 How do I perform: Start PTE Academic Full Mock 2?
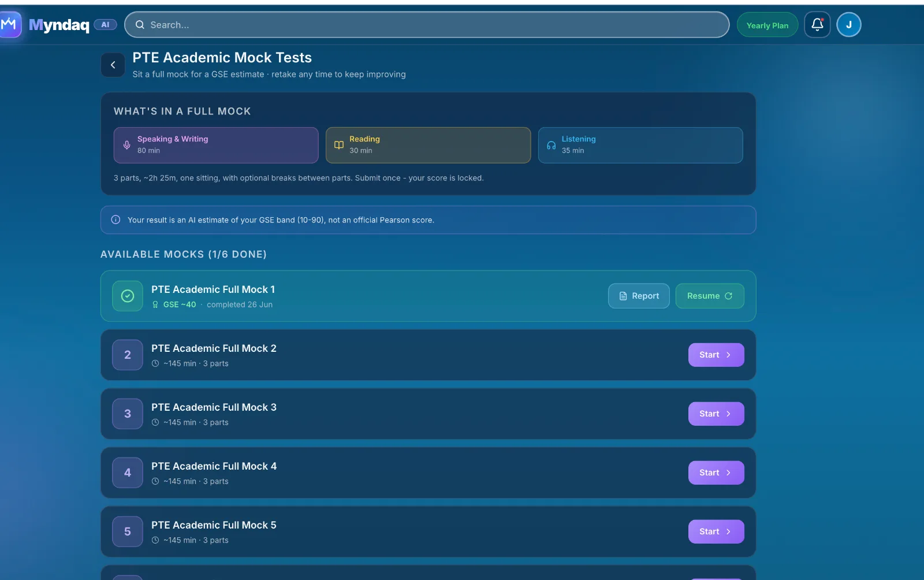click(716, 355)
